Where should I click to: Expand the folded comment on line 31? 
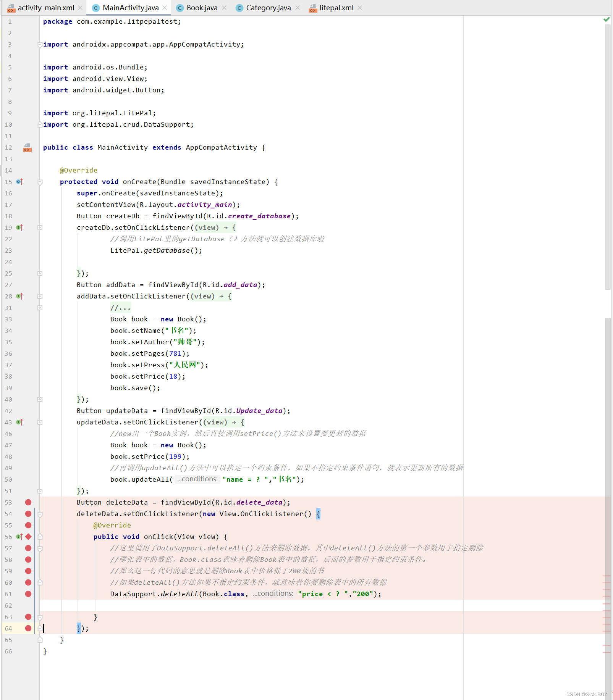point(40,308)
